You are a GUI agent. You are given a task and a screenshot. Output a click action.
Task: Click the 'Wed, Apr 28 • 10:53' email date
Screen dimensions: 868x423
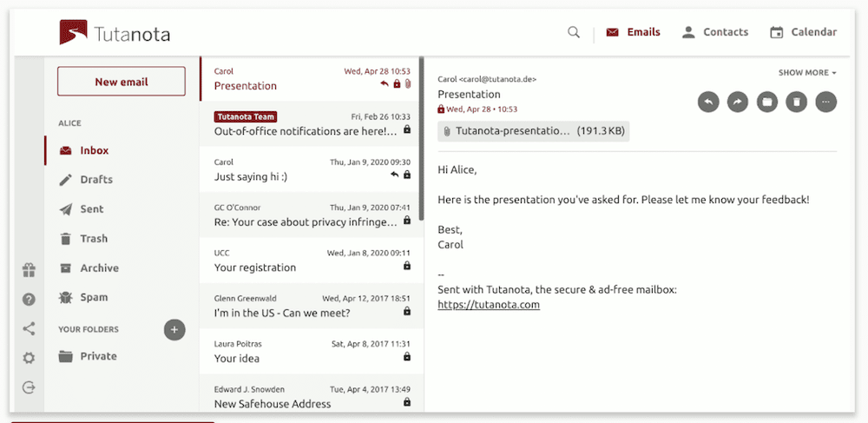pyautogui.click(x=482, y=109)
